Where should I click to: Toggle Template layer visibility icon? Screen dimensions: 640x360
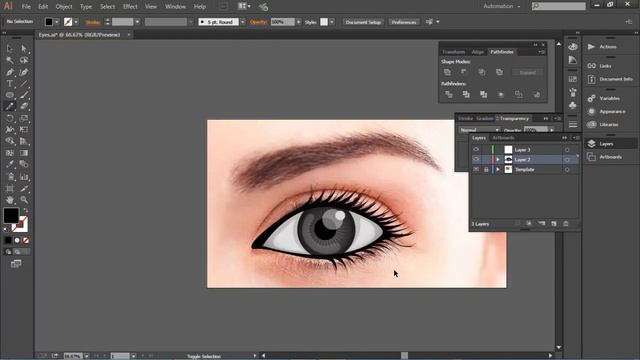point(476,169)
